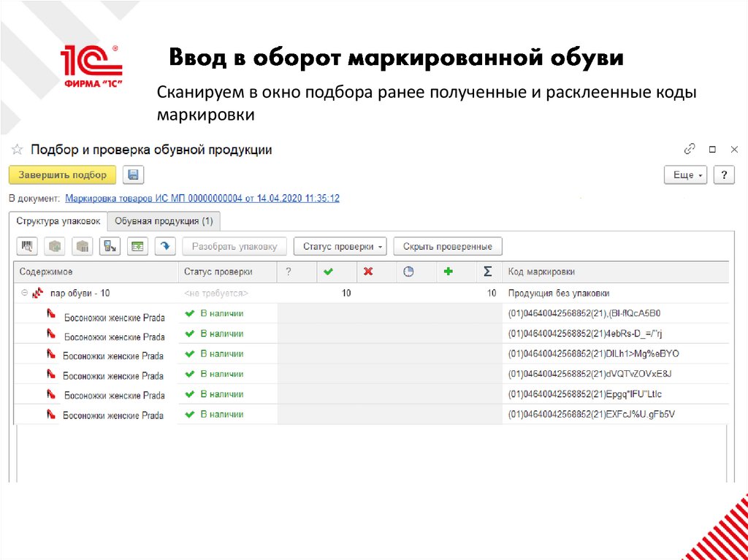
Task: Click the 1C firm logo
Action: coord(91,66)
